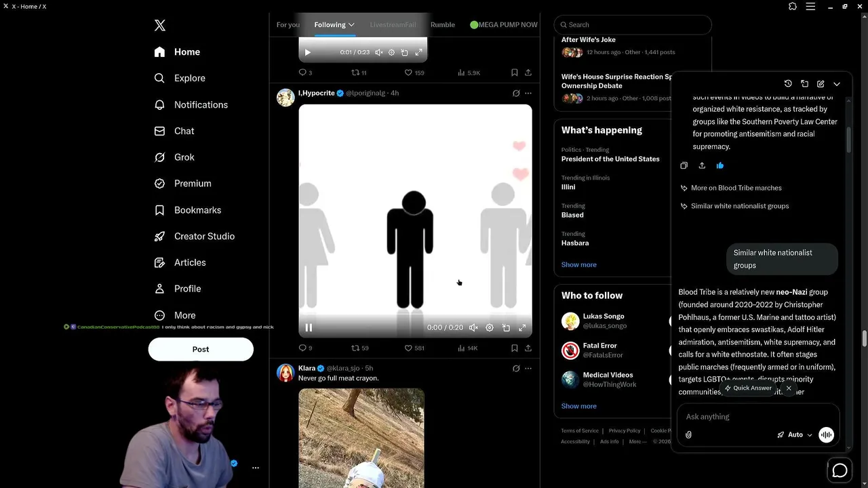Toggle mute on the I,Hypocrite video
The height and width of the screenshot is (488, 868).
(x=473, y=327)
